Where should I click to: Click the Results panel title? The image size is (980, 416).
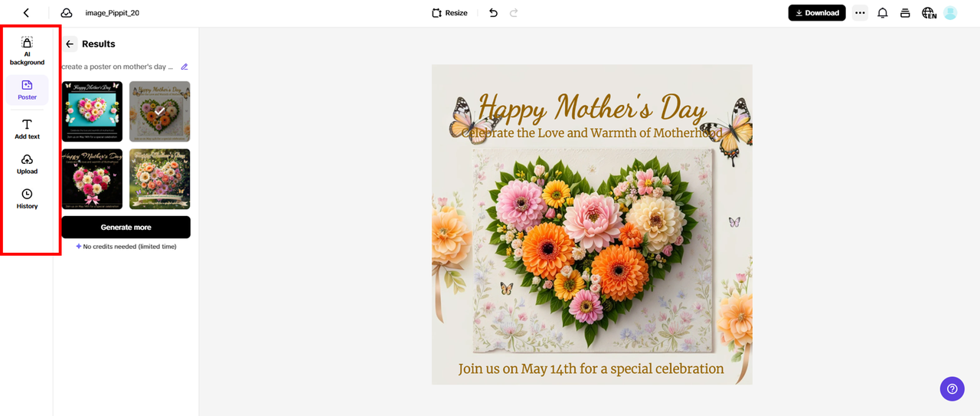pyautogui.click(x=98, y=44)
